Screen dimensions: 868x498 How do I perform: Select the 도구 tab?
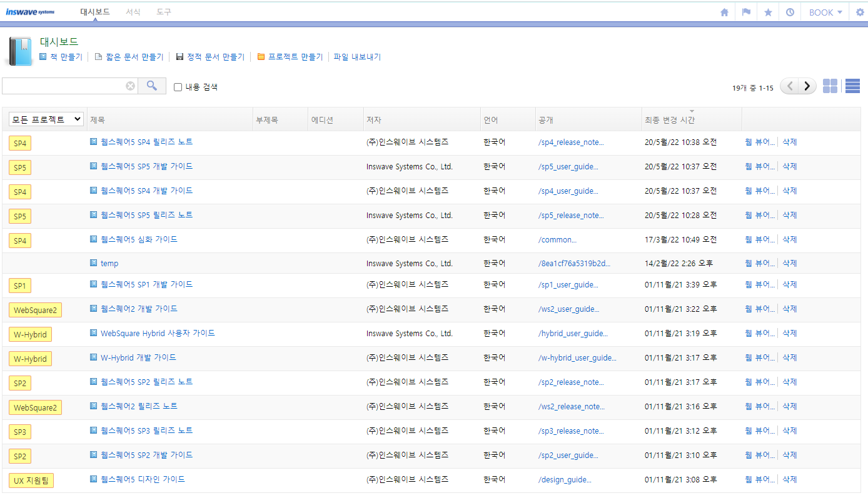(x=164, y=12)
